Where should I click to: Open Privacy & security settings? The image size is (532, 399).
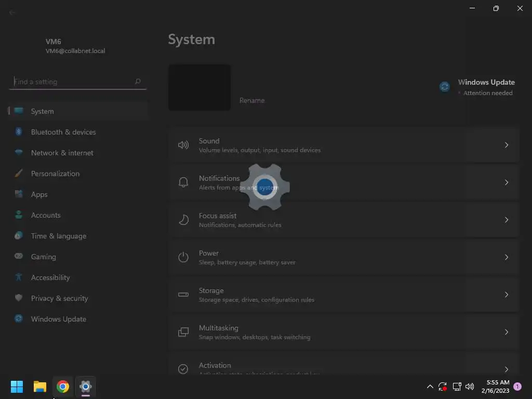(x=78, y=298)
